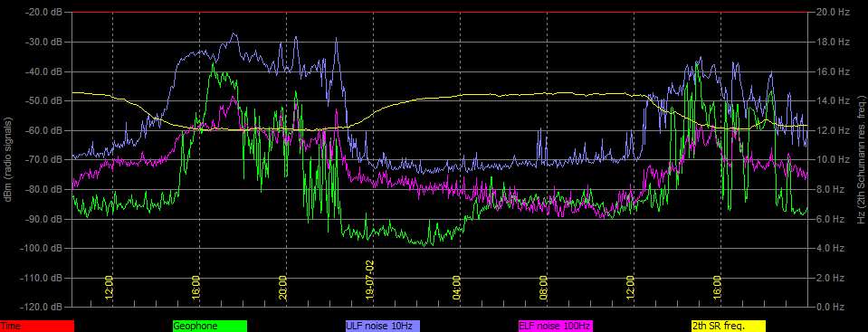
Task: Click the ULF noise 10Hz legend swatch
Action: pyautogui.click(x=383, y=326)
